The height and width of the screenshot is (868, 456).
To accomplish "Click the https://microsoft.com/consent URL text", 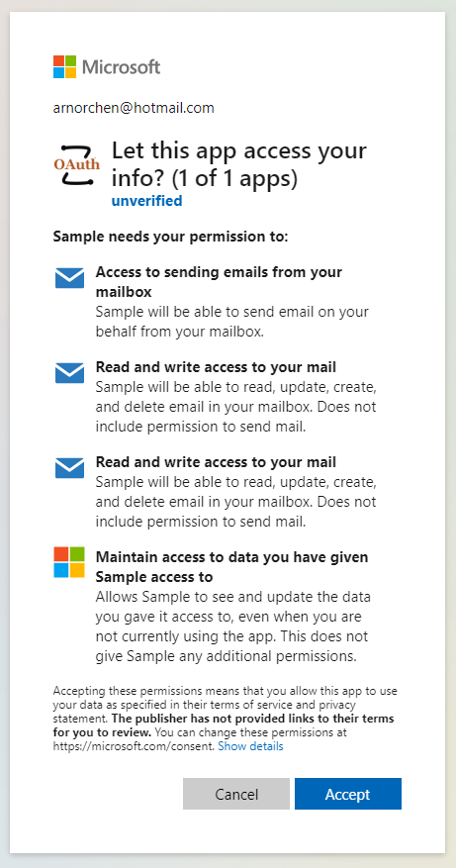I will (x=134, y=746).
